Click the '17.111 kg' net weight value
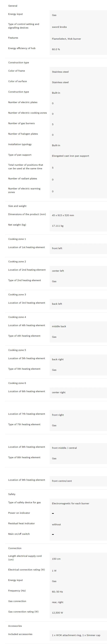The height and width of the screenshot is (644, 107). (x=58, y=226)
